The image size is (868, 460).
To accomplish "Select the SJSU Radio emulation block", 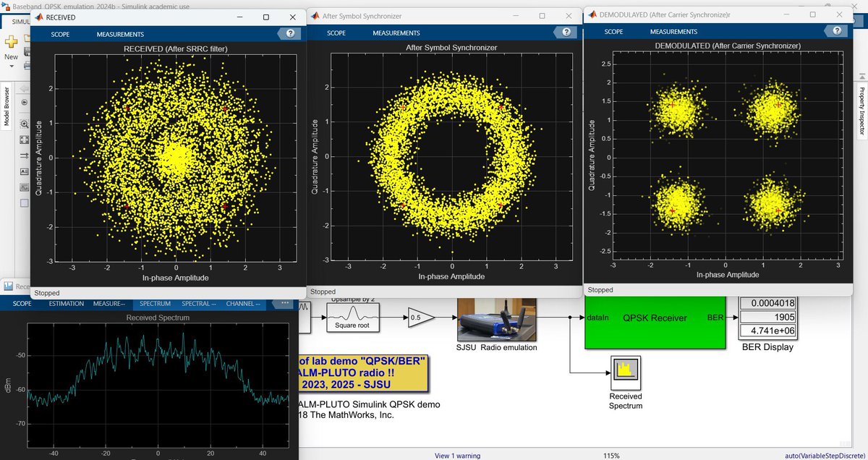I will 496,319.
